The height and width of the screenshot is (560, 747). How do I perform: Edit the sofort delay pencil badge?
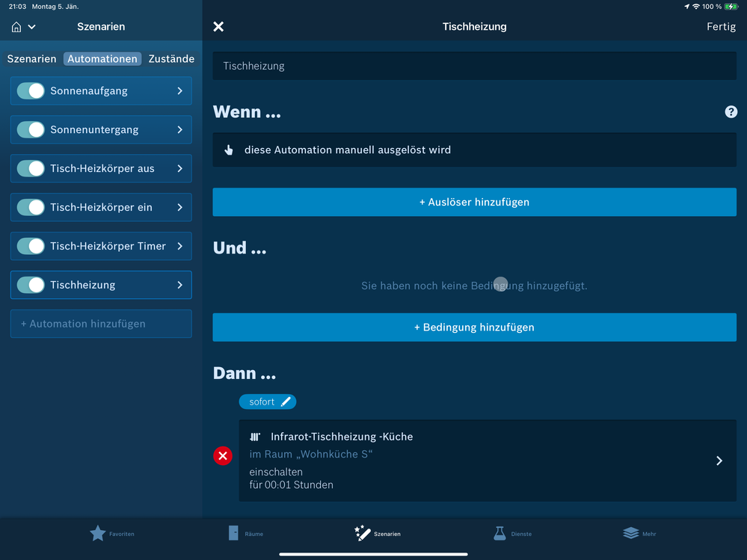click(268, 402)
